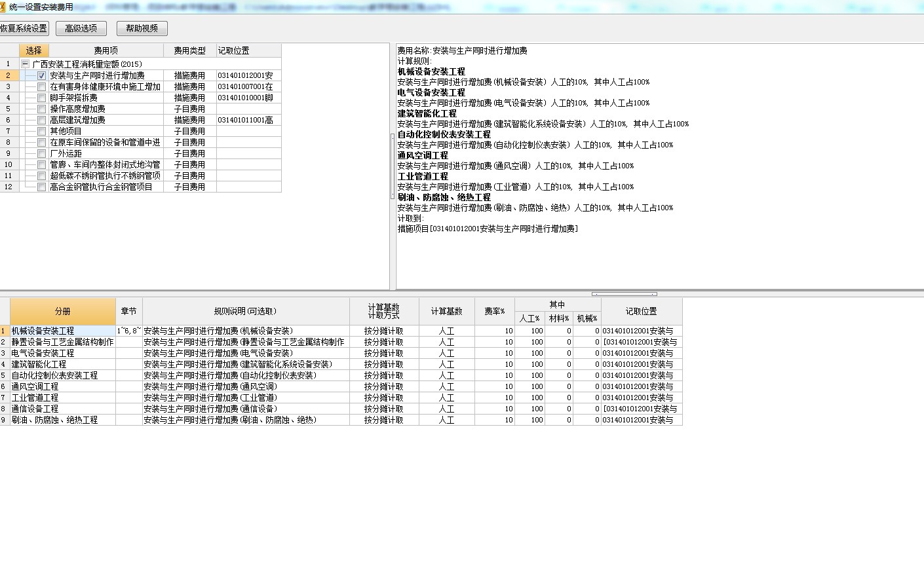Select 静置设备与工艺金属结构制作 row in lower table
Screen dimensions: 924x575
pos(63,342)
